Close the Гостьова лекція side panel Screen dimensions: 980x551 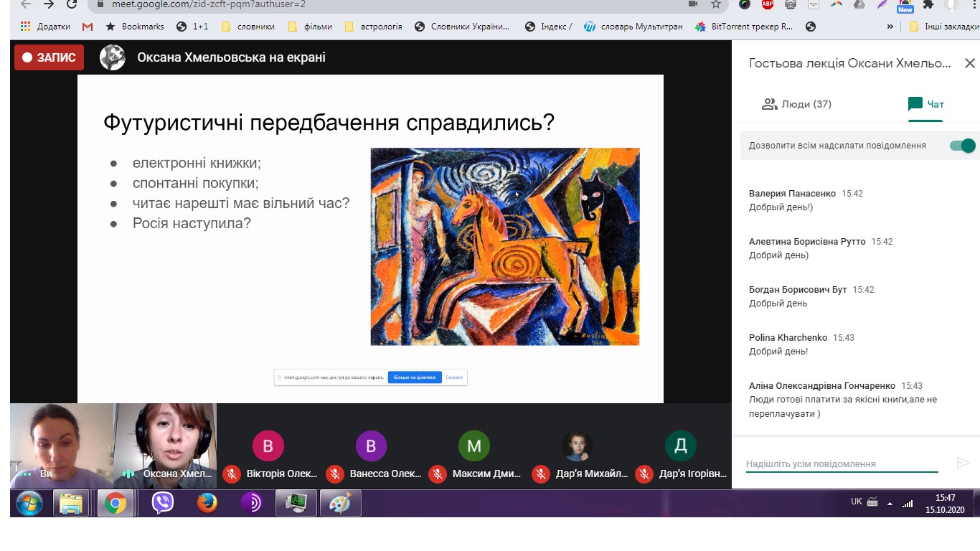pos(969,63)
